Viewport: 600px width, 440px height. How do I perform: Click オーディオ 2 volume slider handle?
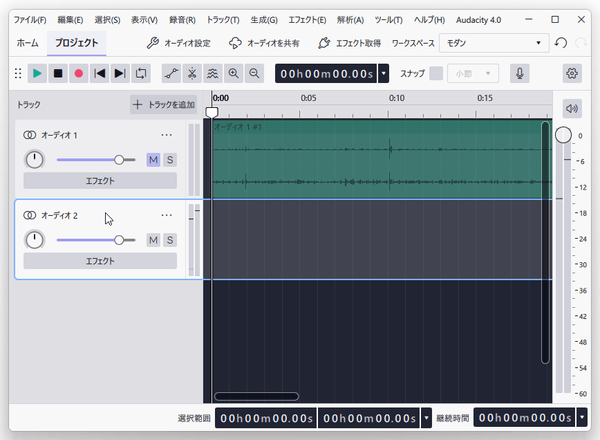[119, 240]
